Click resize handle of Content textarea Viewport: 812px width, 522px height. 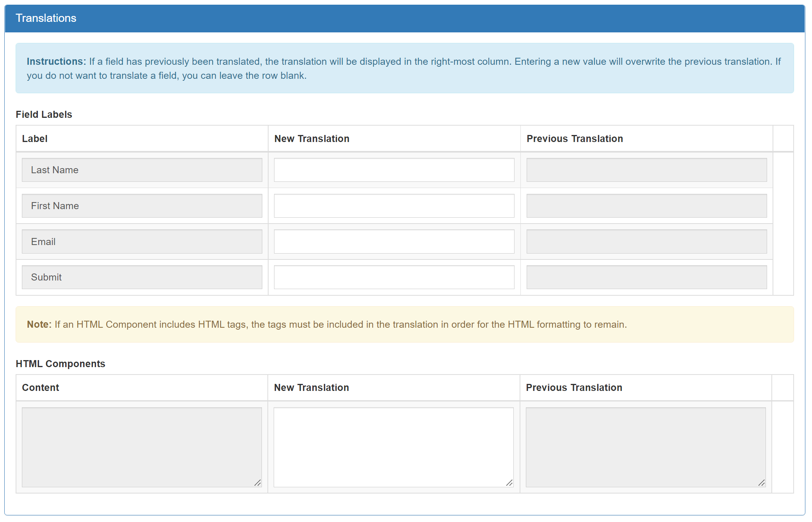click(x=258, y=483)
